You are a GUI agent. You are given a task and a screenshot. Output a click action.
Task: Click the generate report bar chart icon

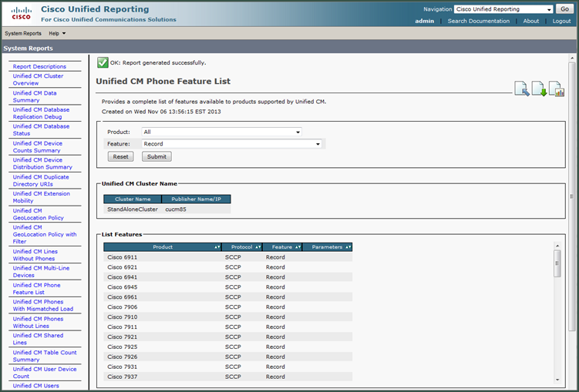coord(557,89)
